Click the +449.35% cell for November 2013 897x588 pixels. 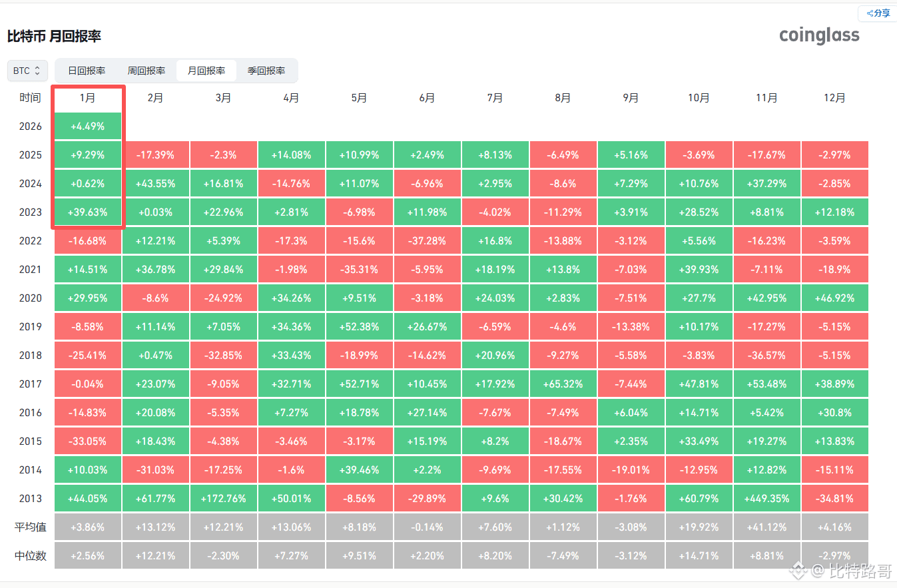pyautogui.click(x=766, y=497)
